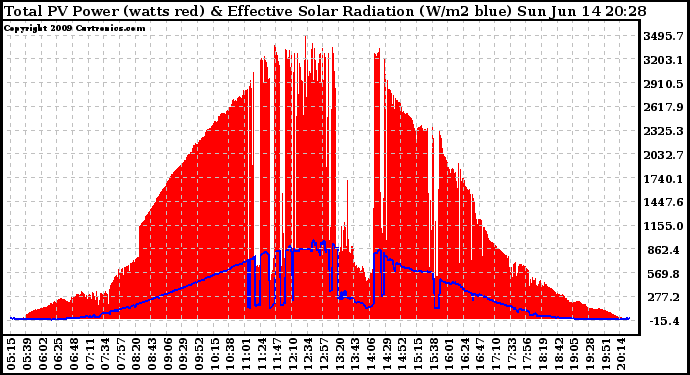The width and height of the screenshot is (690, 375).
Task: Select the 3495.7 y-axis label
Action: pos(663,37)
